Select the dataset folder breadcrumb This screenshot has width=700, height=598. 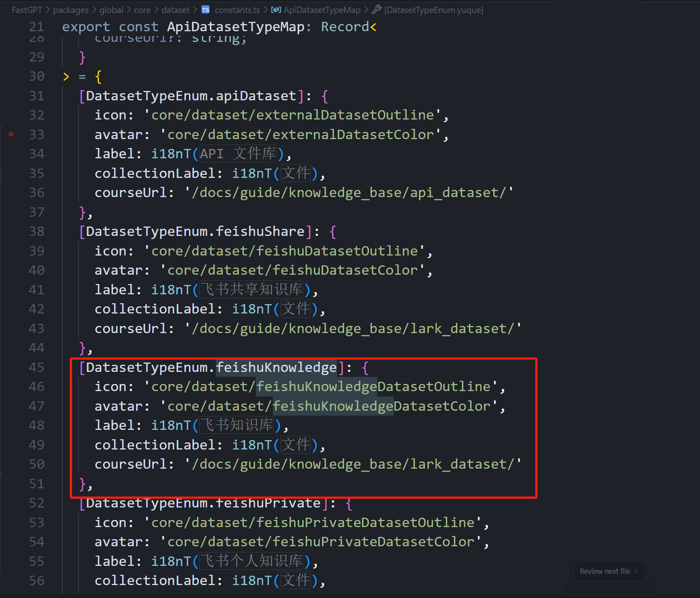point(175,10)
